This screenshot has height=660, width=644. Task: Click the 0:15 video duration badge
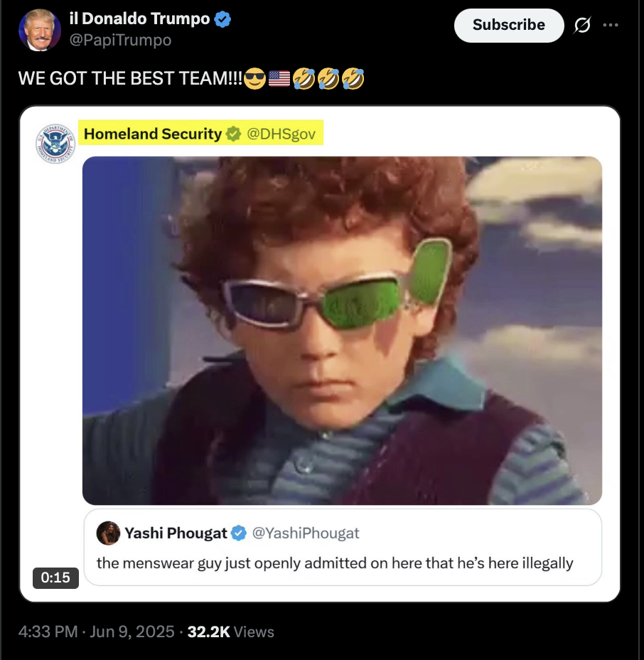point(55,577)
